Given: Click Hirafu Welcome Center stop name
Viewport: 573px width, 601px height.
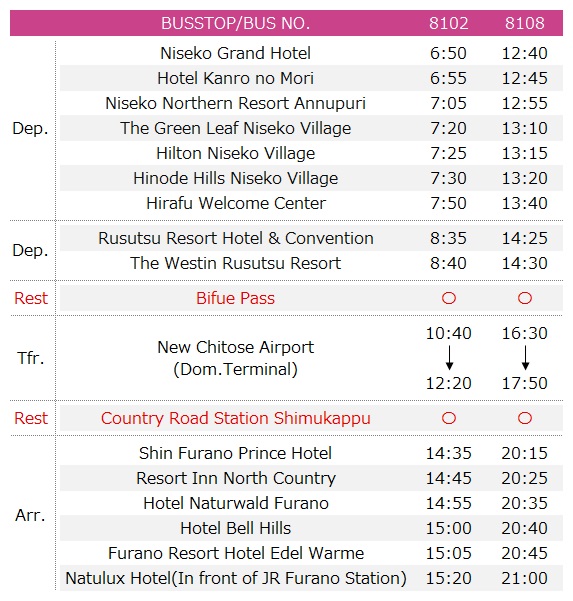Looking at the screenshot, I should tap(236, 203).
